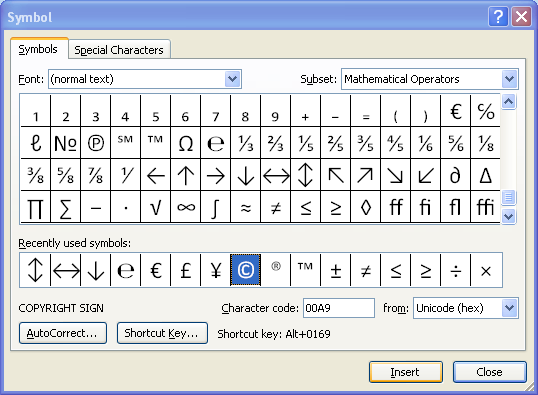The image size is (538, 395).
Task: Pick the south-west diagonal arrow ↙
Action: pyautogui.click(x=425, y=175)
